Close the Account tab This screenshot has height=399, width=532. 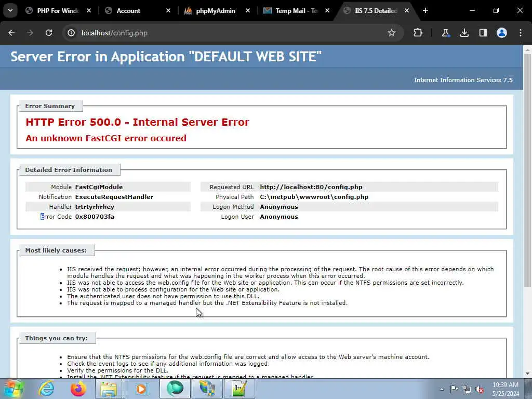tap(168, 10)
